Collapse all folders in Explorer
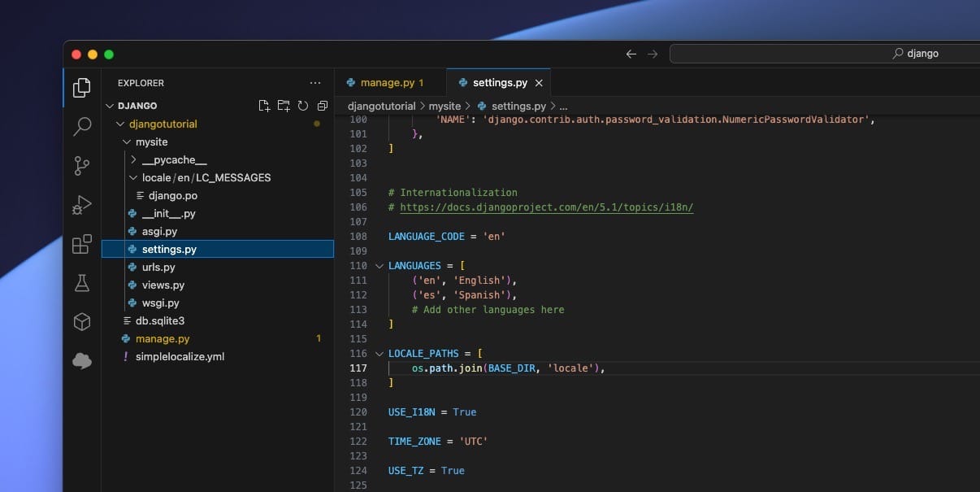The image size is (980, 492). click(x=323, y=106)
